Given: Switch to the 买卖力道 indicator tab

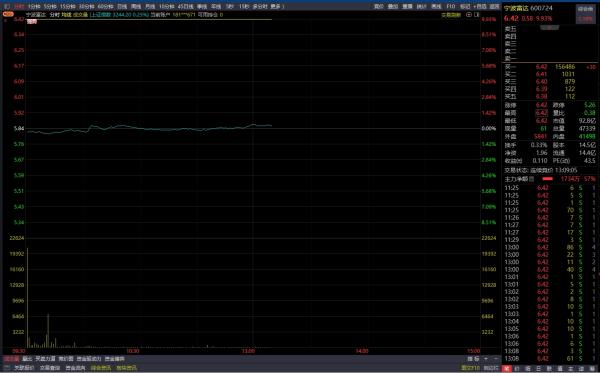Looking at the screenshot, I should pos(46,359).
